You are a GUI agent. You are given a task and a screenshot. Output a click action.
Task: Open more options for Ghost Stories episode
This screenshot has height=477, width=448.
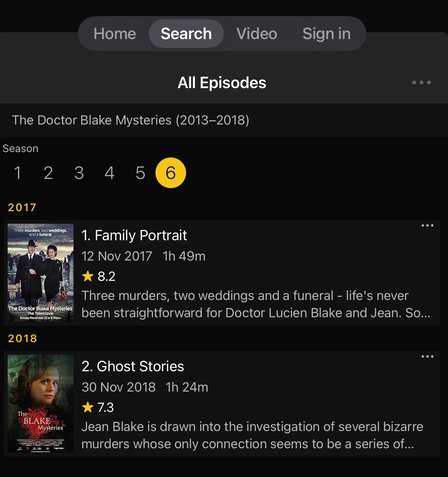tap(427, 357)
